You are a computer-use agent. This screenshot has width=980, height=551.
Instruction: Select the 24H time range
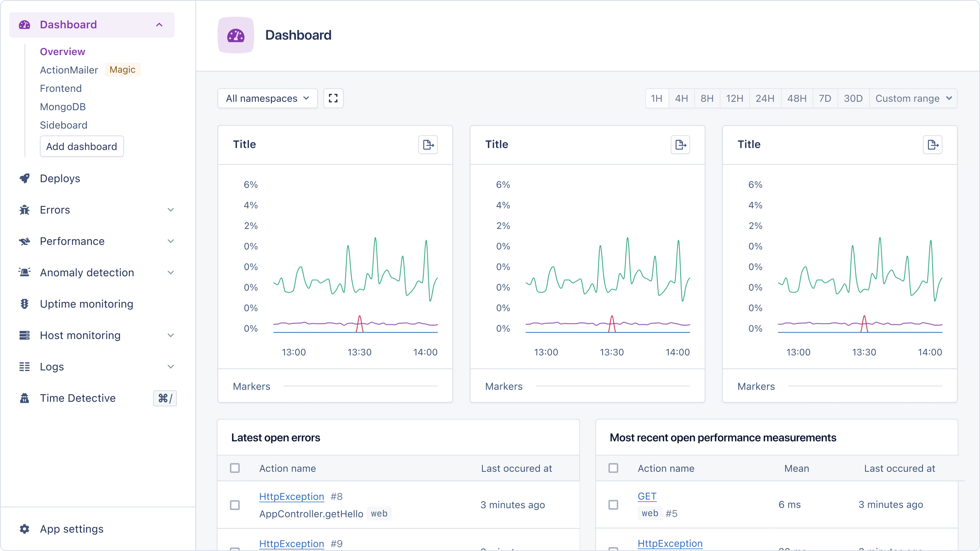click(764, 98)
